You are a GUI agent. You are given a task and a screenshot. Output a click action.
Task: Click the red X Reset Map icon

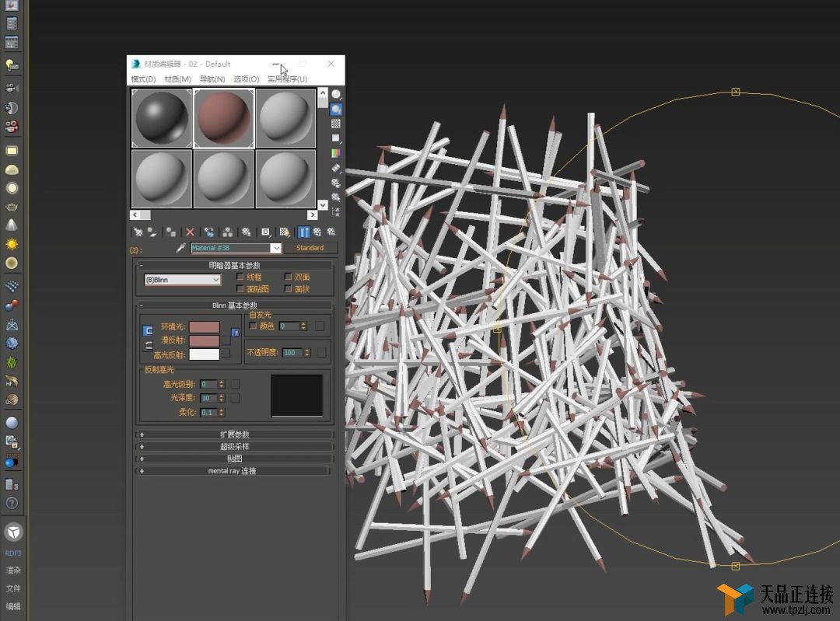click(x=191, y=232)
